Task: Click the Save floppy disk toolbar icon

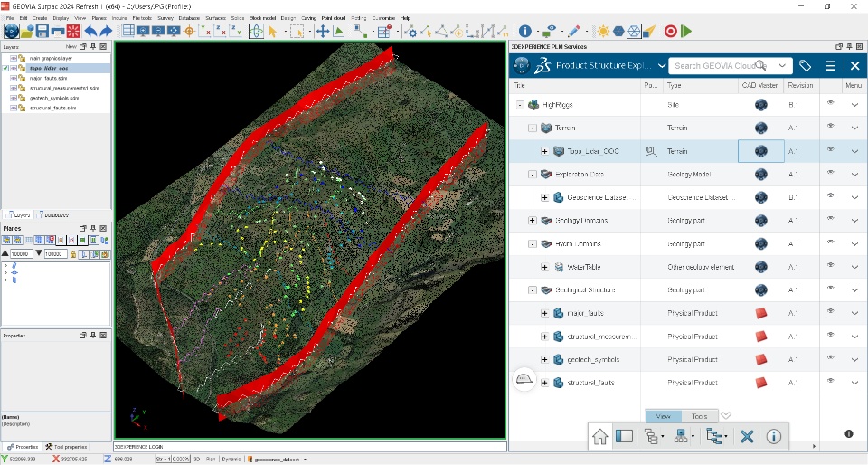Action: tap(42, 31)
